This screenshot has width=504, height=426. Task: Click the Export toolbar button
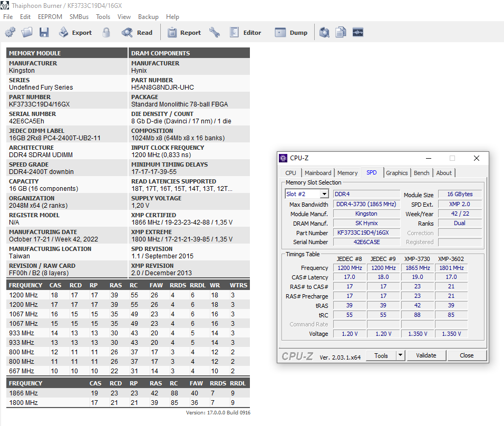click(x=75, y=32)
